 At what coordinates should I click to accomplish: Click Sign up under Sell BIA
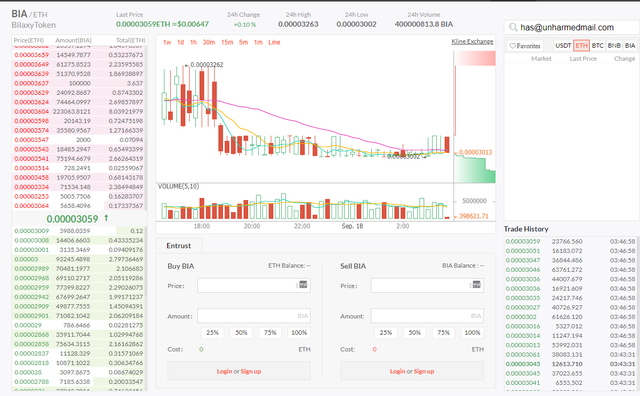[424, 371]
